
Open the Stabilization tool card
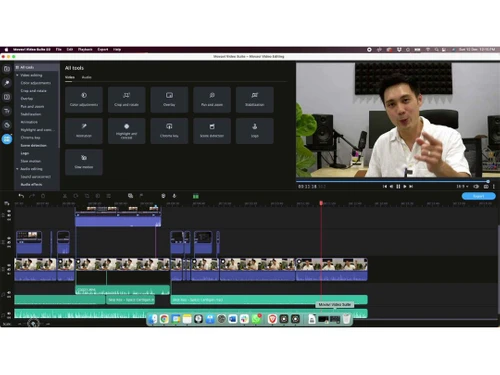coord(255,99)
